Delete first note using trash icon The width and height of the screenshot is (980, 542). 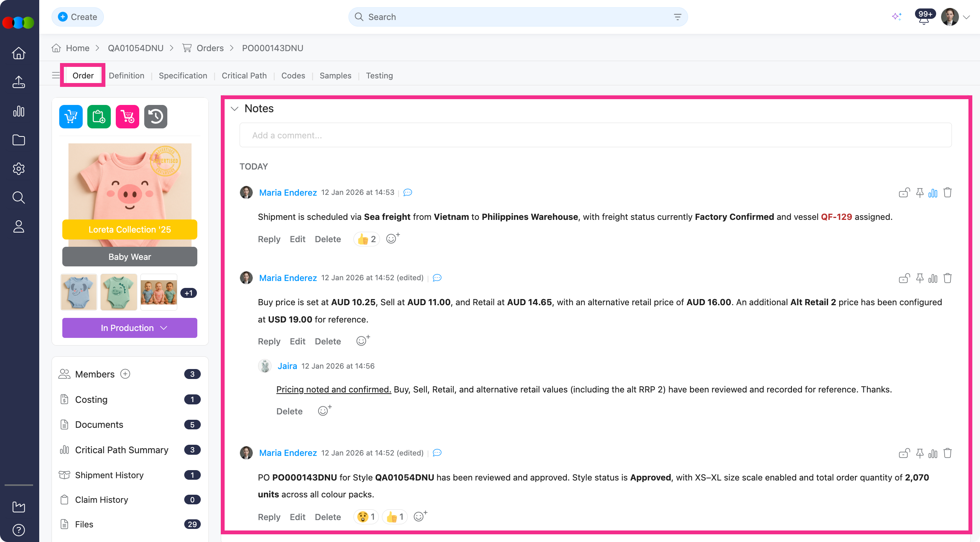tap(948, 193)
